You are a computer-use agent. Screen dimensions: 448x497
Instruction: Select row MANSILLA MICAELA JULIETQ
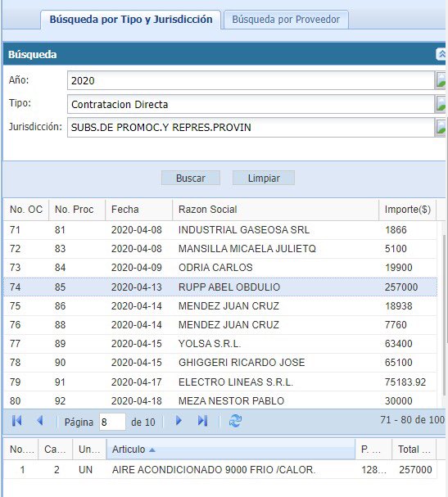pyautogui.click(x=220, y=249)
